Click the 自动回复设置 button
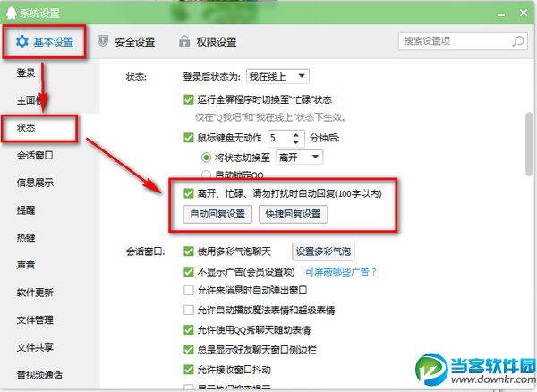The width and height of the screenshot is (537, 392). click(x=217, y=214)
